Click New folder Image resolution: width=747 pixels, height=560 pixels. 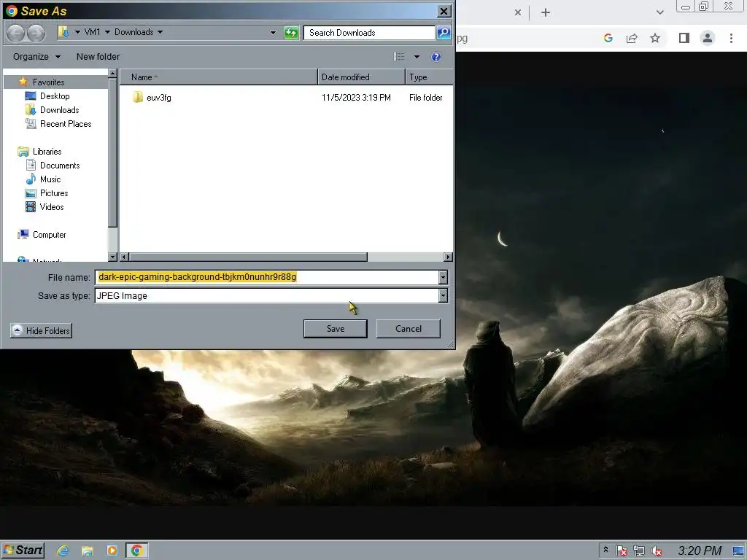coord(98,57)
